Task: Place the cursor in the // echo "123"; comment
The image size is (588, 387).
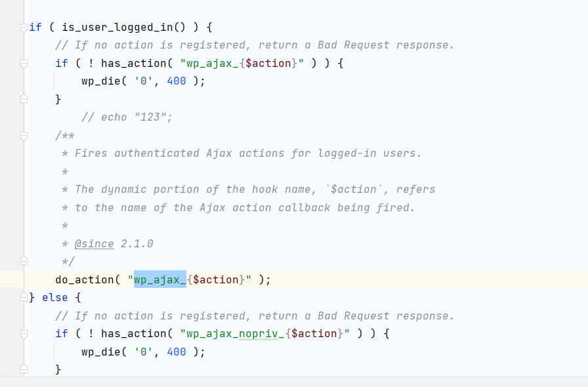Action: click(127, 117)
